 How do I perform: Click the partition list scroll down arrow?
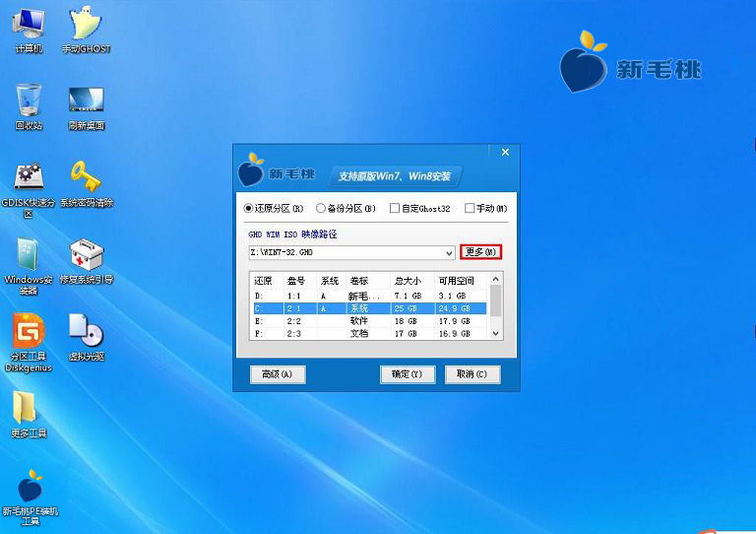[496, 334]
